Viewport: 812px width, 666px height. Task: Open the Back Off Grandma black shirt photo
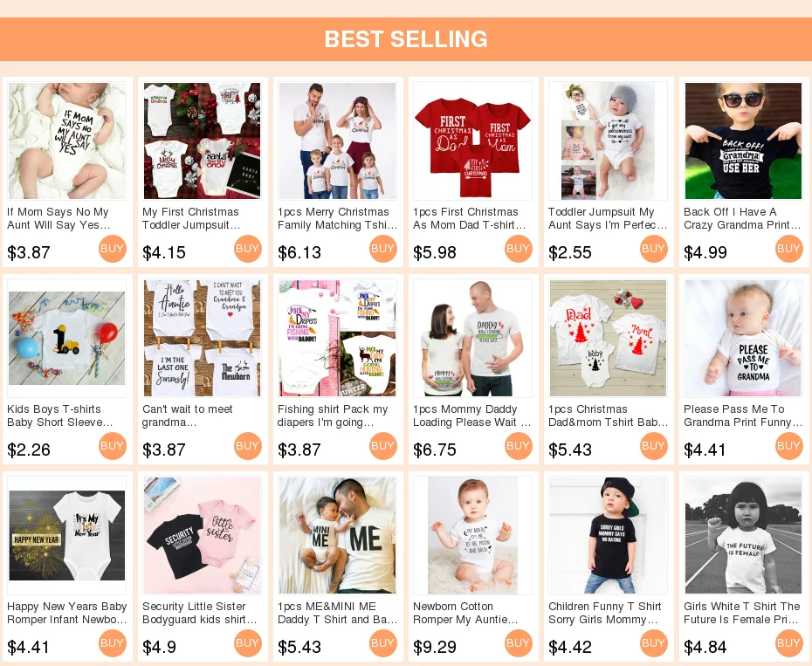[743, 141]
